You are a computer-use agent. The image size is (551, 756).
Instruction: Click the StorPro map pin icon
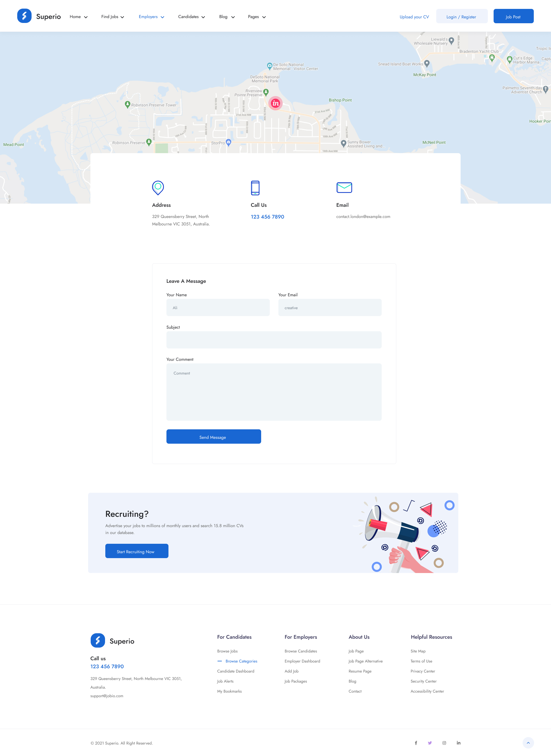(228, 142)
